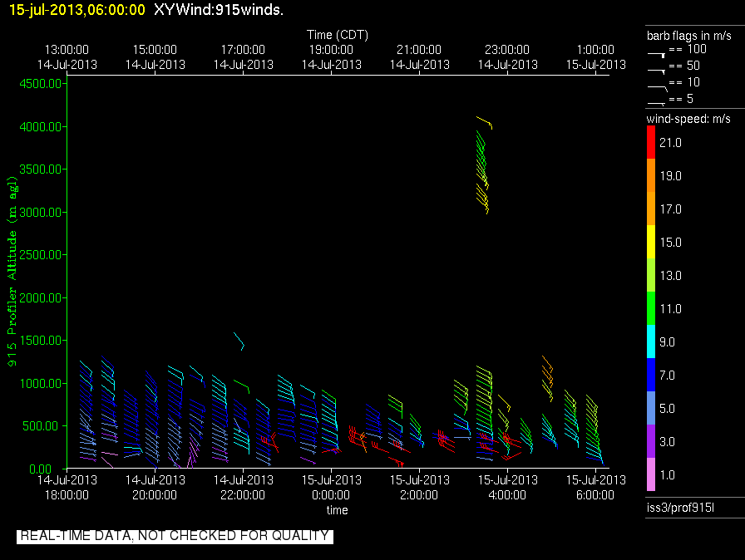
Task: Click the iss3/prof915l source label
Action: point(680,508)
